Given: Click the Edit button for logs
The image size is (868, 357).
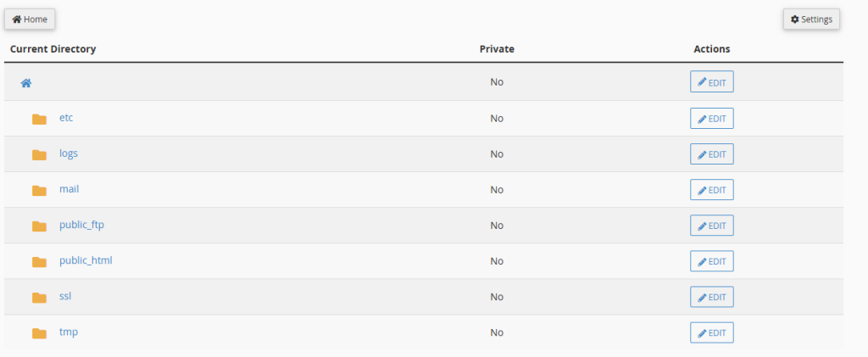Looking at the screenshot, I should 712,153.
